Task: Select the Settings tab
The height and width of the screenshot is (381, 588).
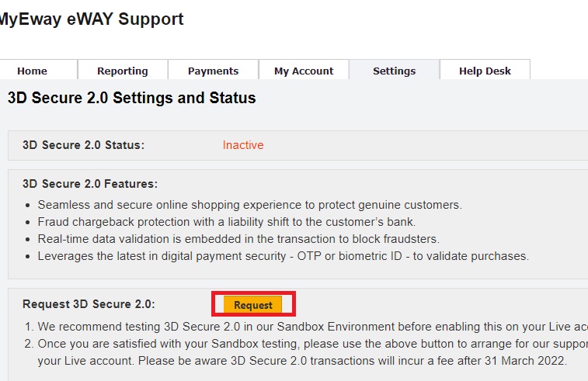Action: [394, 71]
